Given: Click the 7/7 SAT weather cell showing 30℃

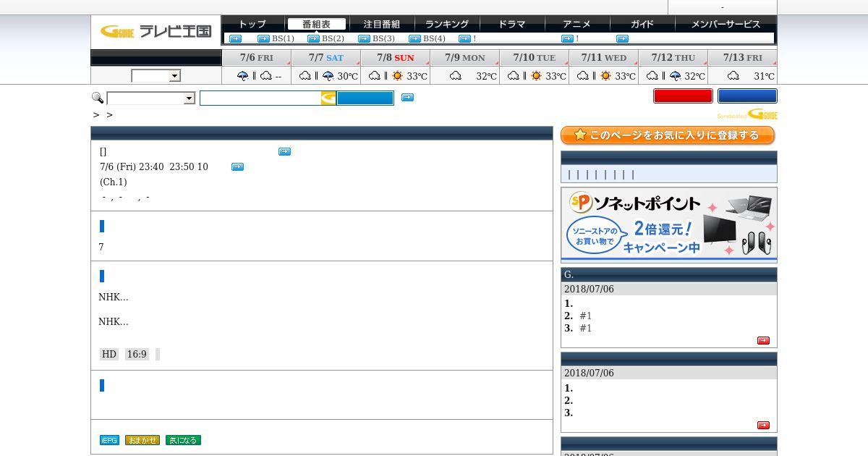Looking at the screenshot, I should 325,75.
